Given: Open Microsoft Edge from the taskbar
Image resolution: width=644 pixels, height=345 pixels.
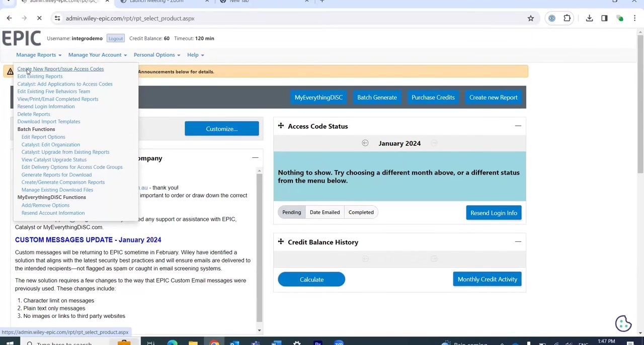Looking at the screenshot, I should (172, 343).
